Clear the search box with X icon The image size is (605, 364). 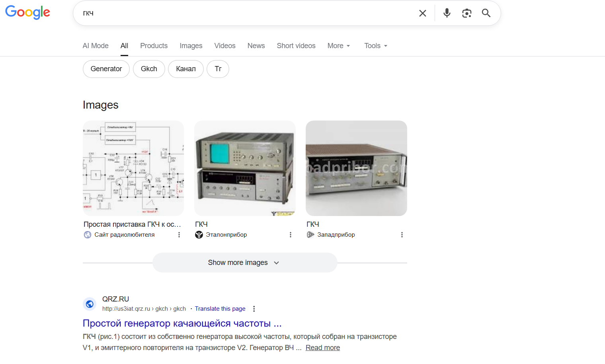pyautogui.click(x=422, y=13)
